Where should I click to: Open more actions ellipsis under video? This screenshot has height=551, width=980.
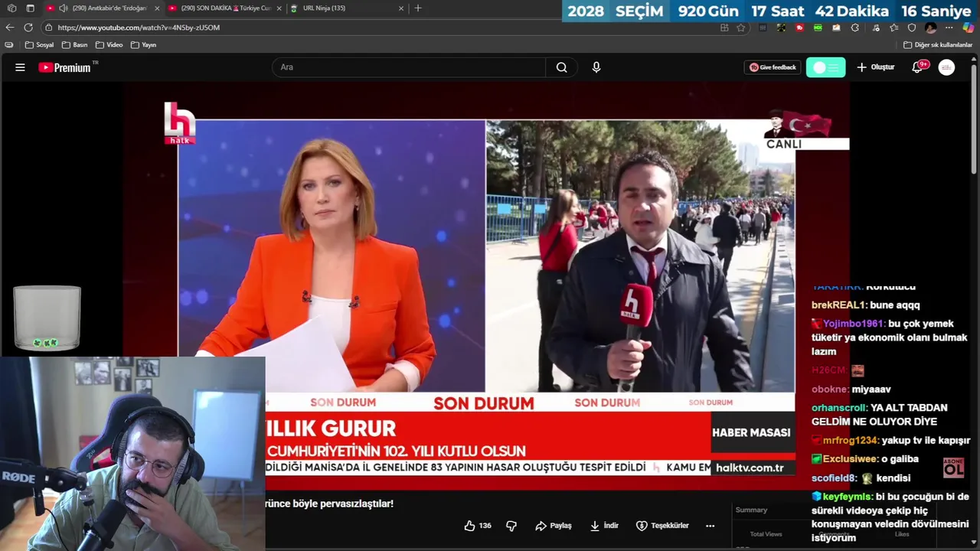pos(710,526)
